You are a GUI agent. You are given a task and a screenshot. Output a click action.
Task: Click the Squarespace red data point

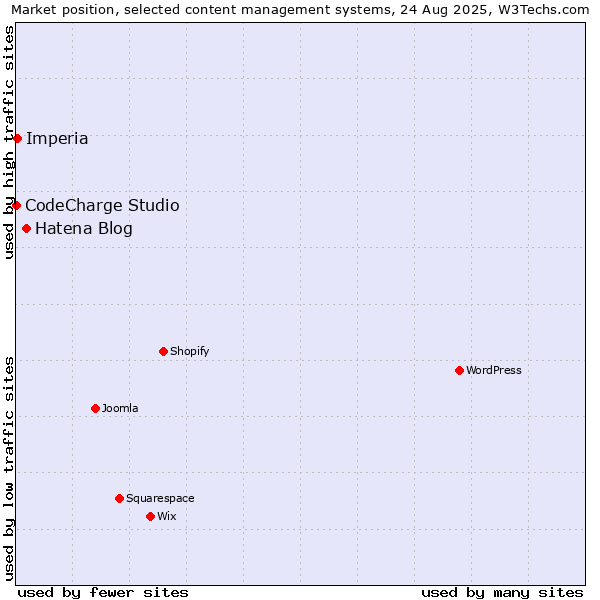(x=119, y=498)
